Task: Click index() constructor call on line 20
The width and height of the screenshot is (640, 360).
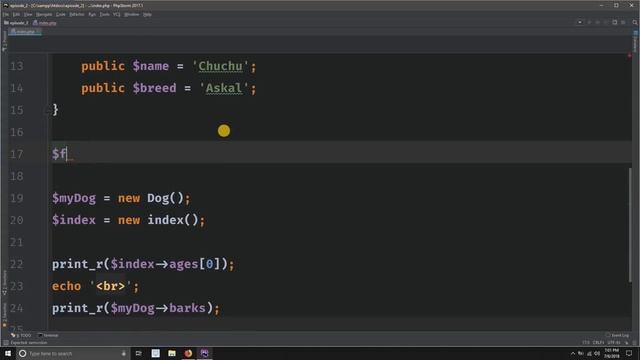Action: 173,220
